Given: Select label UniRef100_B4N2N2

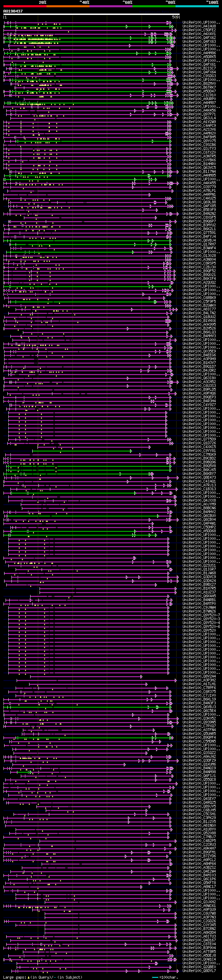Looking at the screenshot, I should (199, 214).
